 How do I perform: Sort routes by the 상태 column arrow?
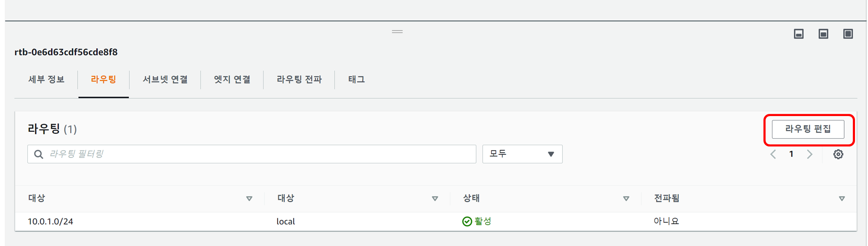tap(626, 199)
